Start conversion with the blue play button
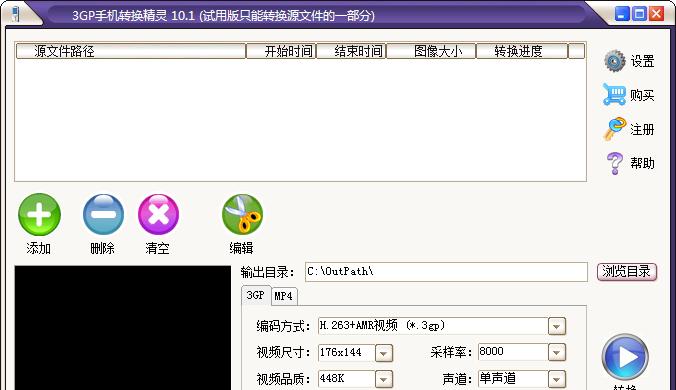Viewport: 676px width, 390px height. 625,357
